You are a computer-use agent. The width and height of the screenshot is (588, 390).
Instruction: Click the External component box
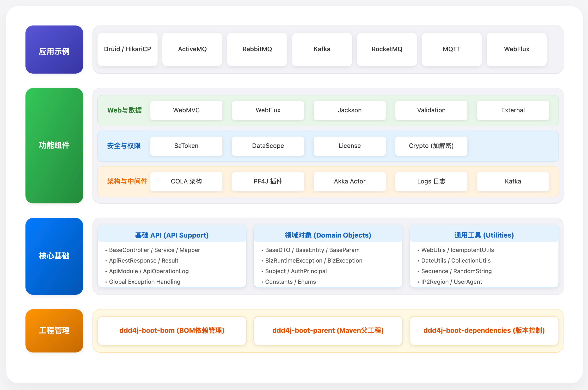513,110
